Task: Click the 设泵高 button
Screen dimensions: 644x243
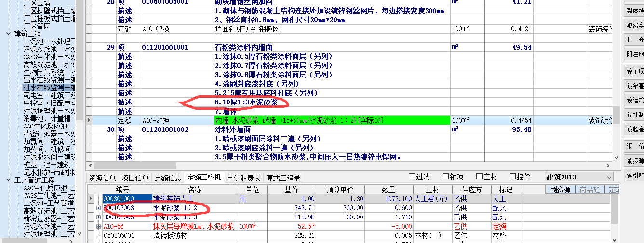Action: 634,86
